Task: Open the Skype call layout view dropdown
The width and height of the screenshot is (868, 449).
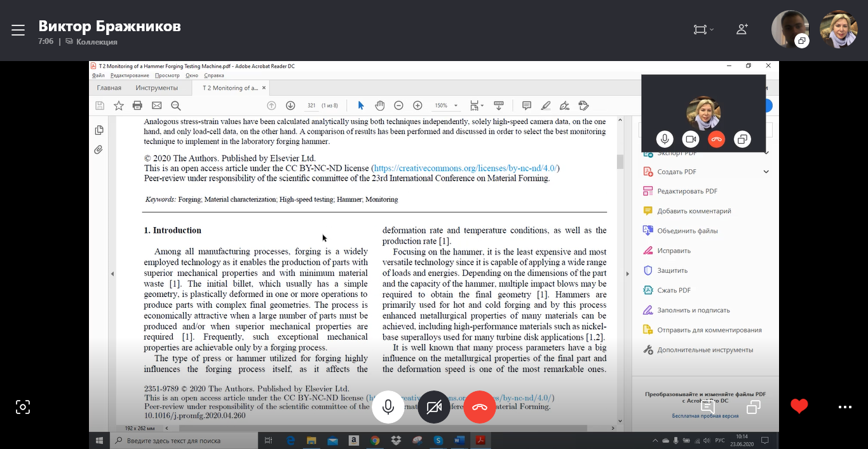Action: 703,29
